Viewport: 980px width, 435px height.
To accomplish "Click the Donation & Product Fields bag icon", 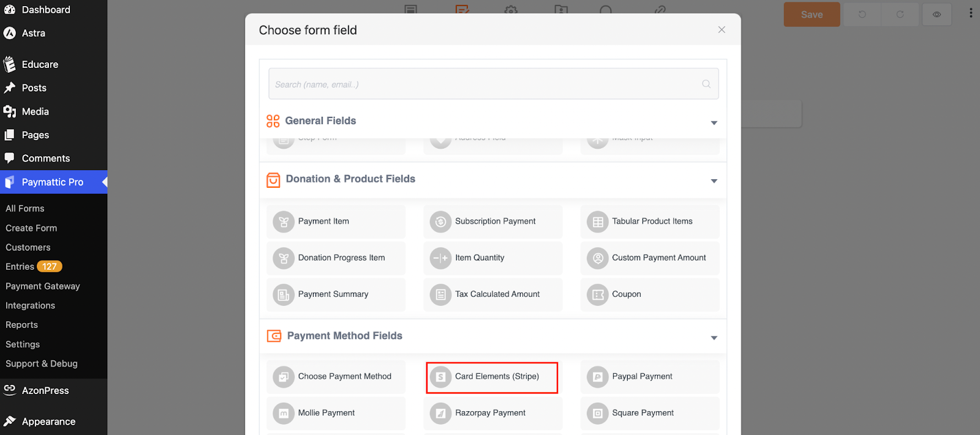I will 273,180.
